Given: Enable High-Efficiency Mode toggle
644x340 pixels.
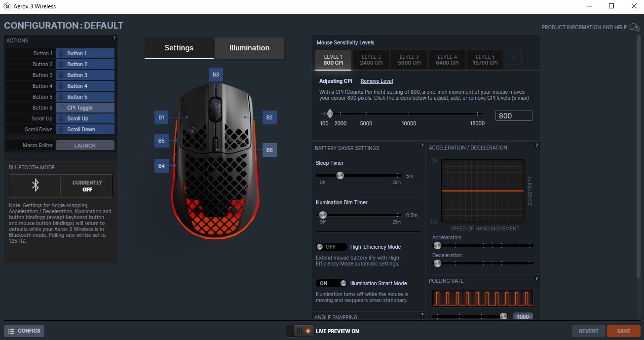Looking at the screenshot, I should [331, 247].
